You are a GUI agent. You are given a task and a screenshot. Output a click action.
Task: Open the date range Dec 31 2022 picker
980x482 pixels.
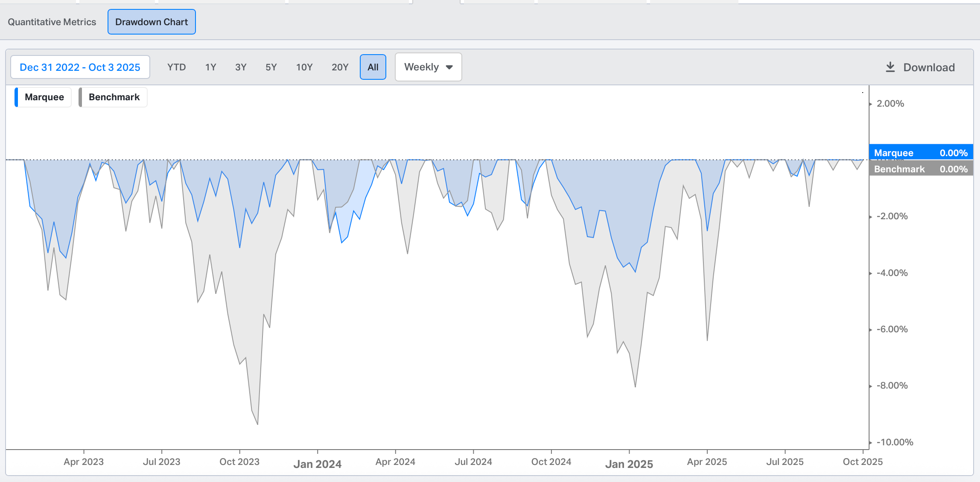pos(80,67)
